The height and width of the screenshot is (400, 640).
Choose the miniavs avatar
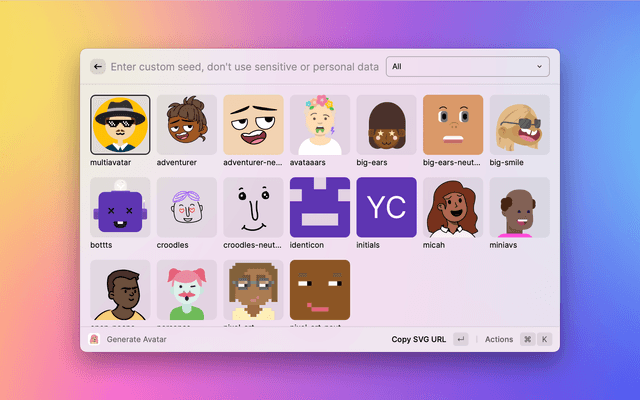[519, 208]
